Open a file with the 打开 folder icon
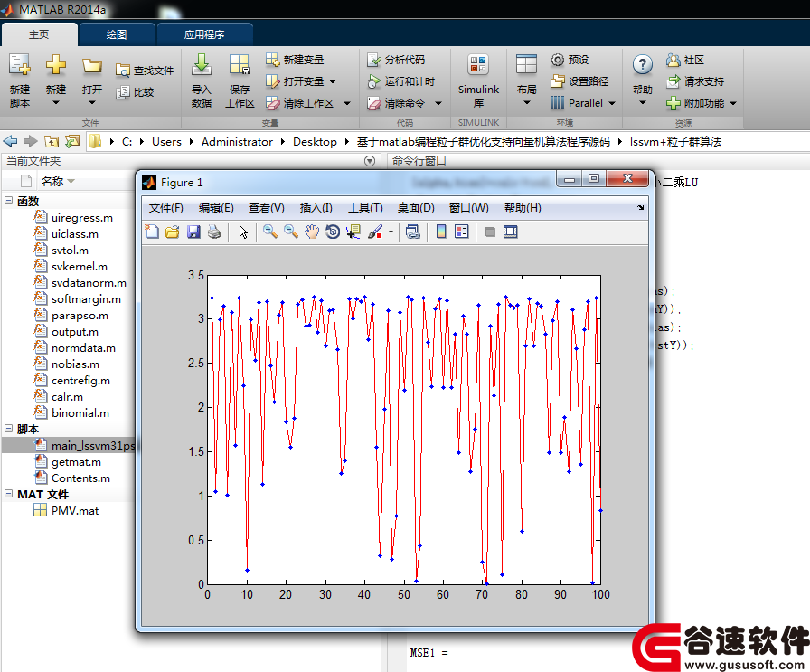 point(92,81)
